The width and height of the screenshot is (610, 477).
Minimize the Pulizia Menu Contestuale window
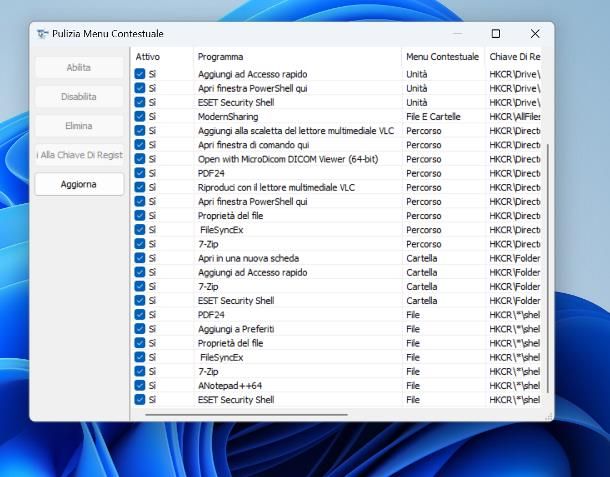pos(458,34)
